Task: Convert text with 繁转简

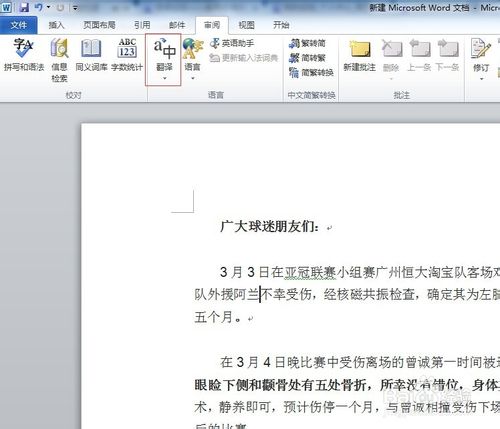Action: 307,43
